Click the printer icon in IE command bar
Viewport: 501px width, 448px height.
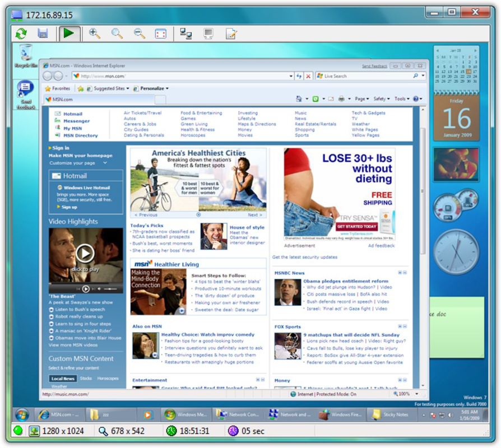pyautogui.click(x=341, y=99)
